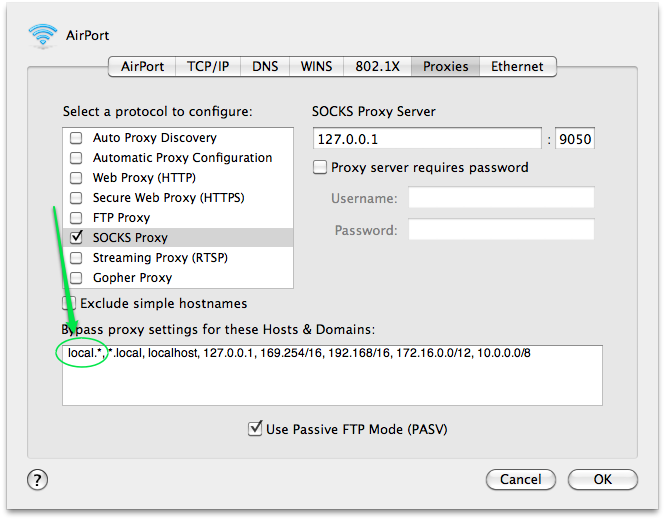Confirm settings with the OK button

pos(603,480)
